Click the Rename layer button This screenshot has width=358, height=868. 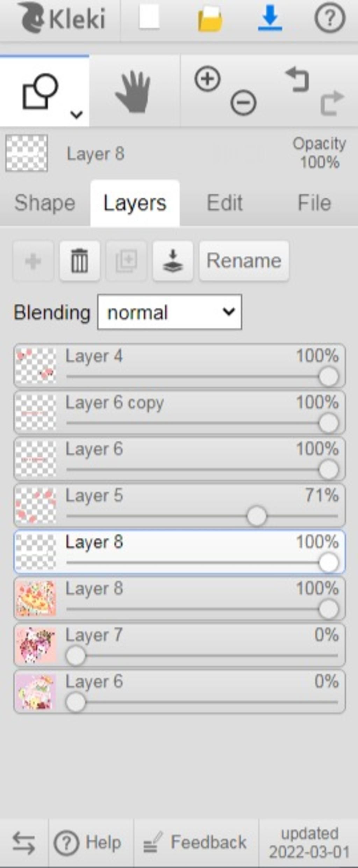tap(244, 260)
